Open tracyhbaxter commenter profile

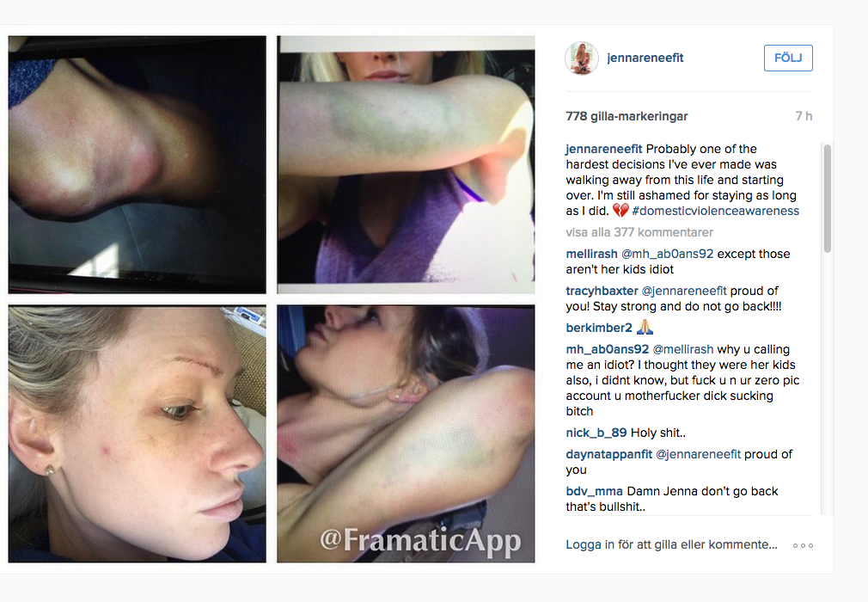602,291
